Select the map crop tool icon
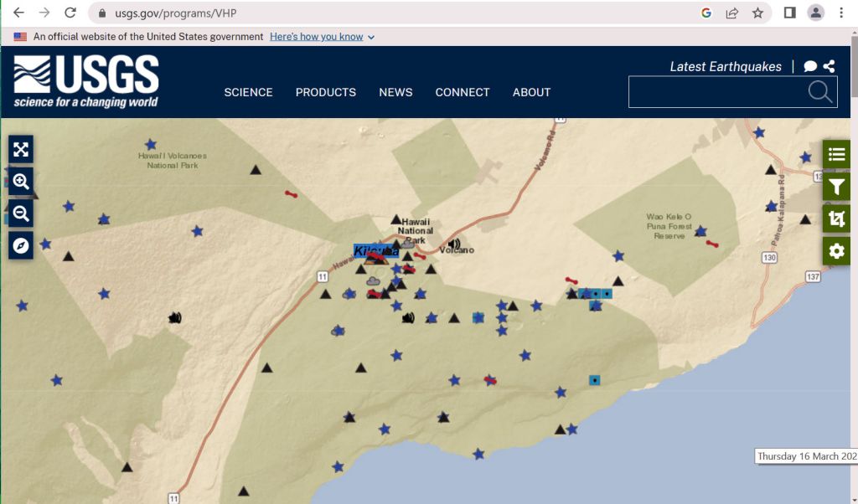 (x=836, y=219)
